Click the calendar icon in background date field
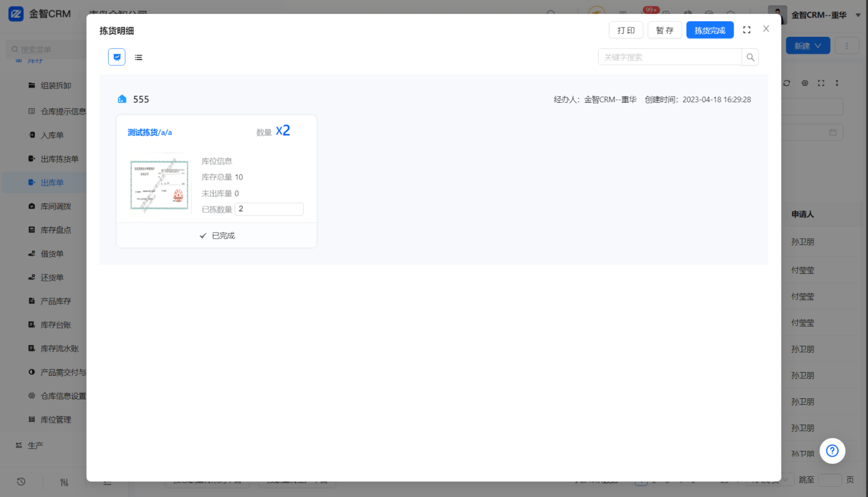This screenshot has height=497, width=868. pyautogui.click(x=833, y=132)
